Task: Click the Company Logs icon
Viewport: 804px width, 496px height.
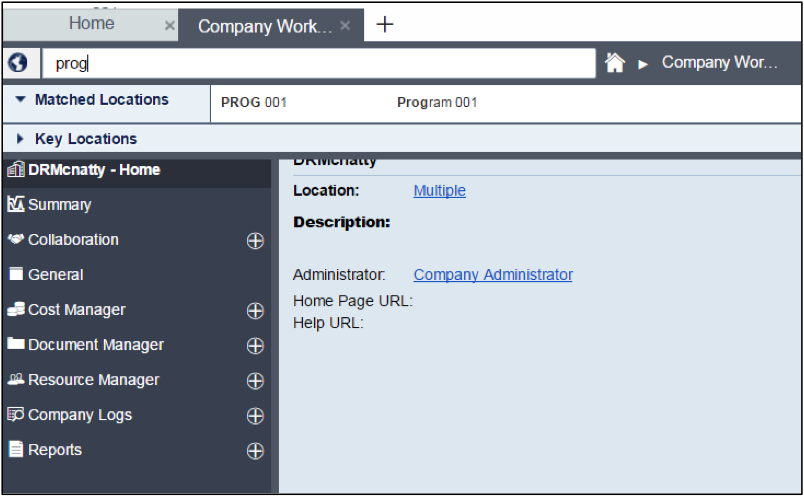Action: pyautogui.click(x=15, y=415)
